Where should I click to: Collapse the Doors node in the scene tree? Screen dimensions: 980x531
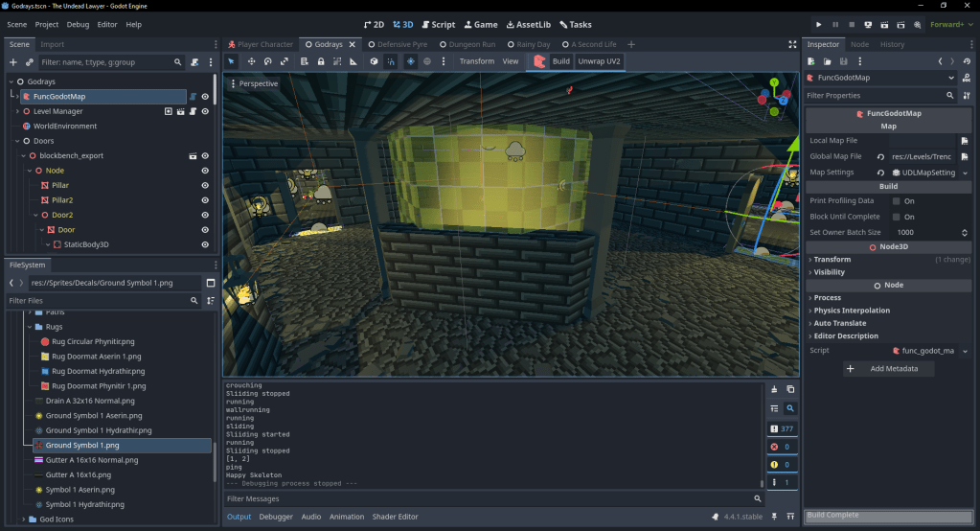tap(18, 141)
